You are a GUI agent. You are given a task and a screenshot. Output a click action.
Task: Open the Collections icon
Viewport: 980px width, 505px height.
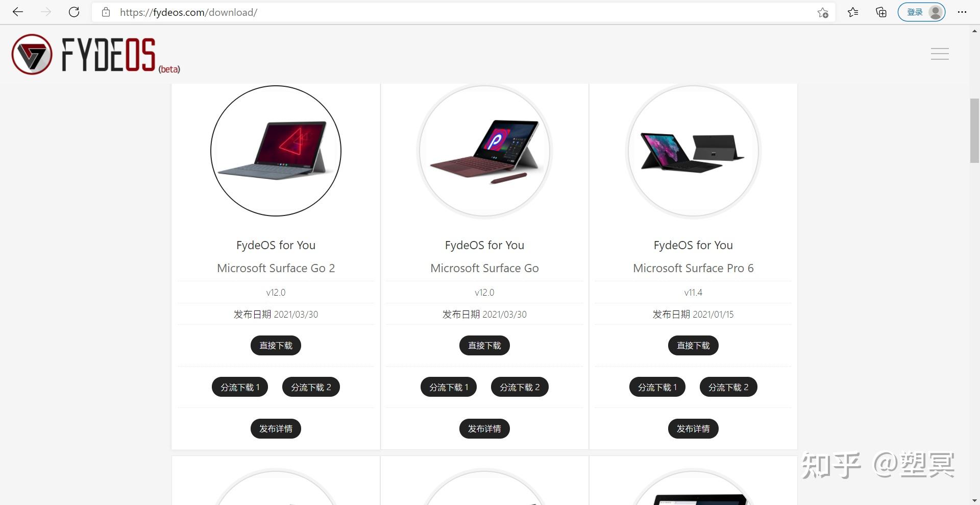(x=881, y=12)
